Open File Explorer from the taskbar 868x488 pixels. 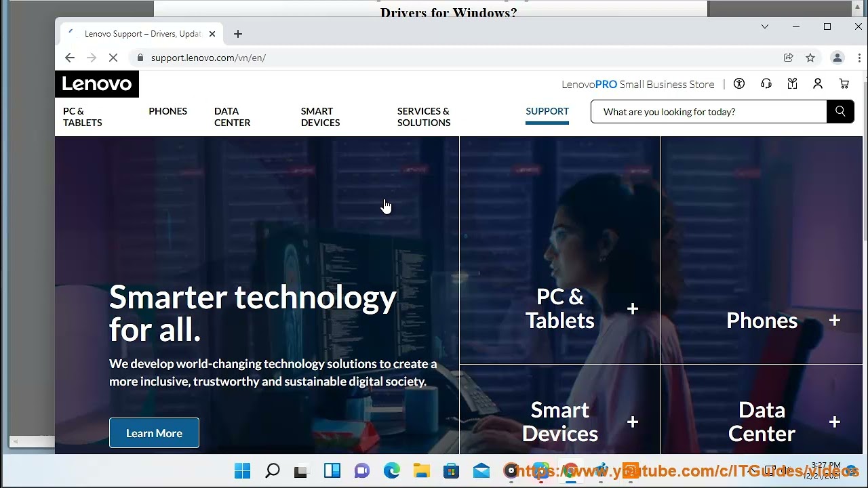coord(422,471)
